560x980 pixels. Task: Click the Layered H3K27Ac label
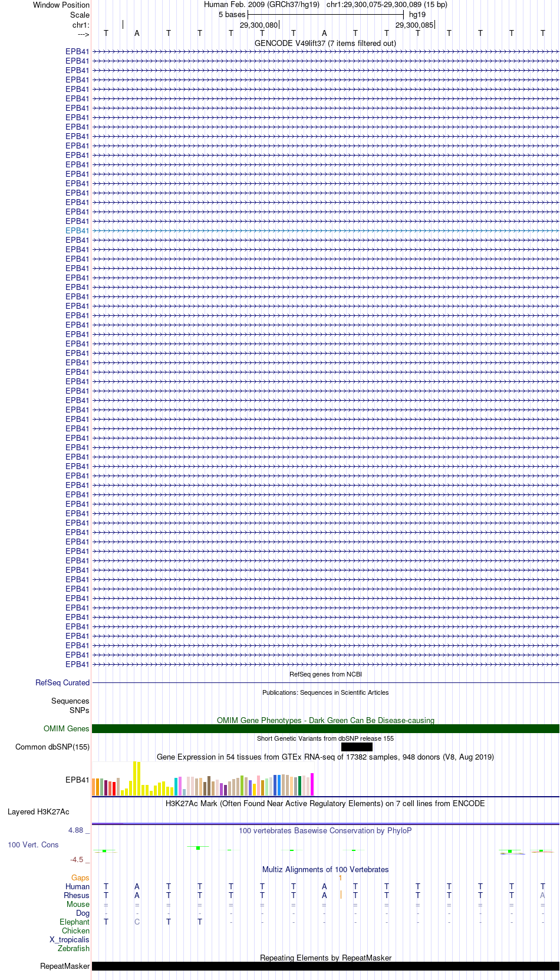click(x=38, y=811)
